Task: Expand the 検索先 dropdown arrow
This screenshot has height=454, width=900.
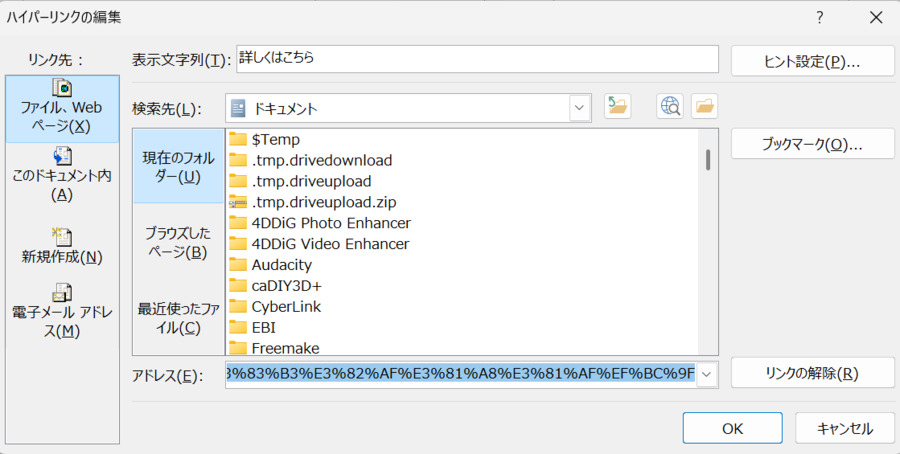Action: 580,108
